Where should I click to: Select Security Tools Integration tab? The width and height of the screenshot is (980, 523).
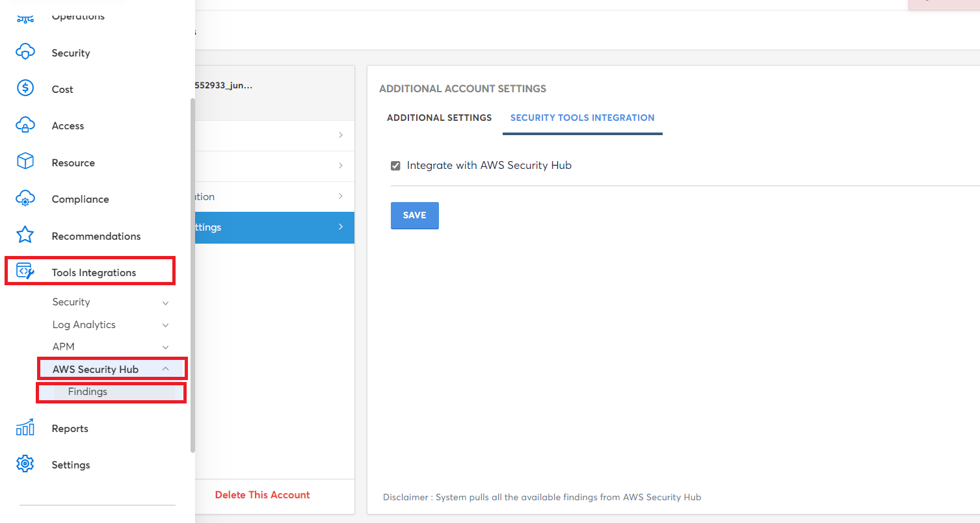pyautogui.click(x=582, y=118)
